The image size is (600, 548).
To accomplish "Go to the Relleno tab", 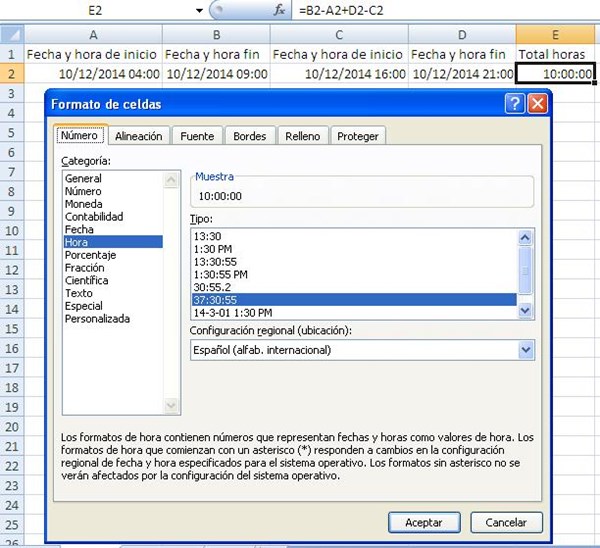I will 303,136.
